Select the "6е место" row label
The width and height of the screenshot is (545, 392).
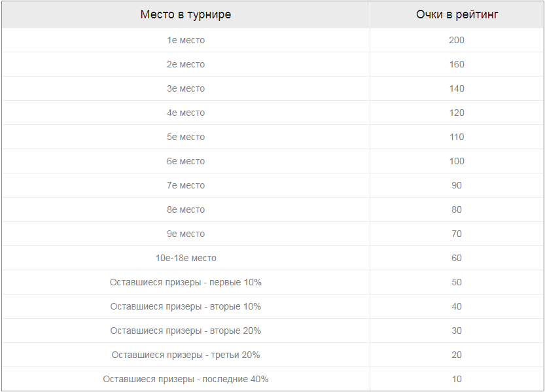186,161
